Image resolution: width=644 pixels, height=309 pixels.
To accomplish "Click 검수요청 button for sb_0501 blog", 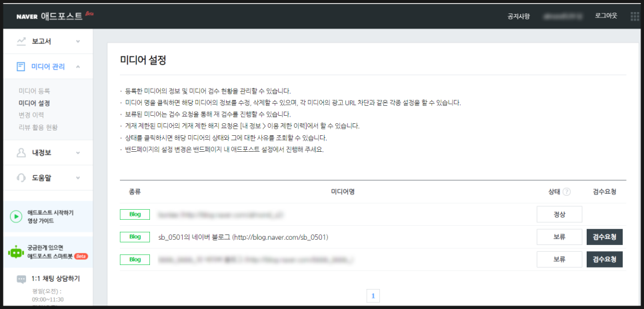I will coord(605,237).
